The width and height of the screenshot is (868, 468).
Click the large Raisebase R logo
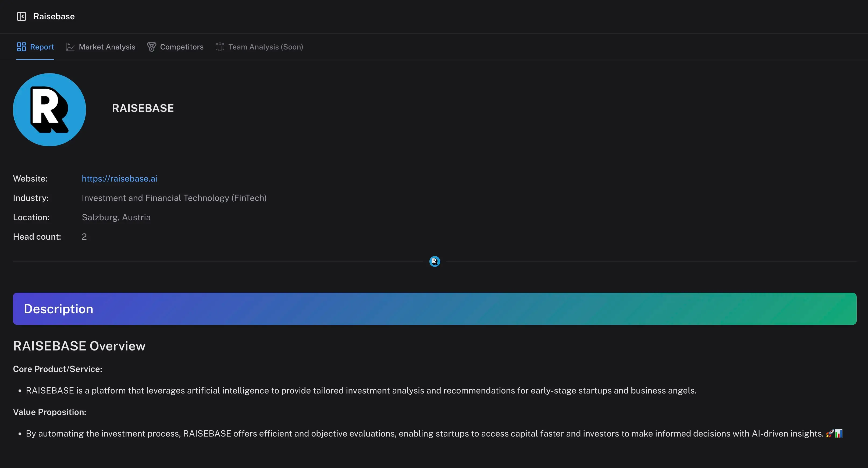[x=49, y=110]
